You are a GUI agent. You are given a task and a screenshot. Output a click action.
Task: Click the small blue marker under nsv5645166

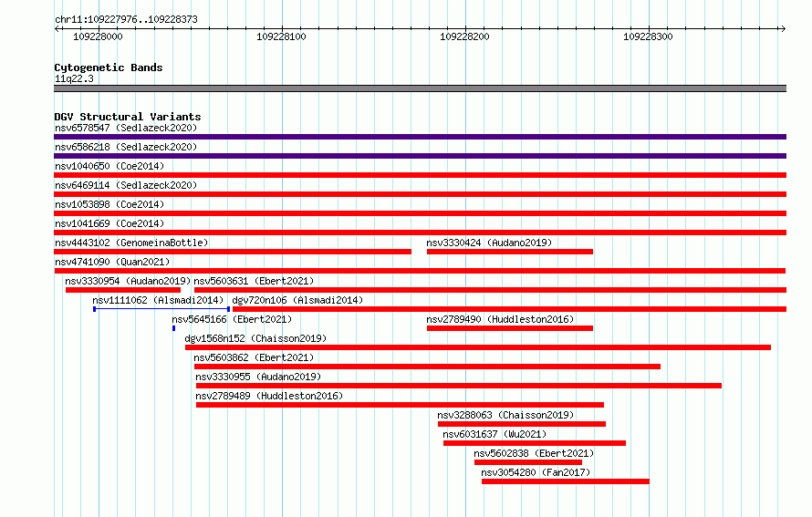(x=174, y=328)
